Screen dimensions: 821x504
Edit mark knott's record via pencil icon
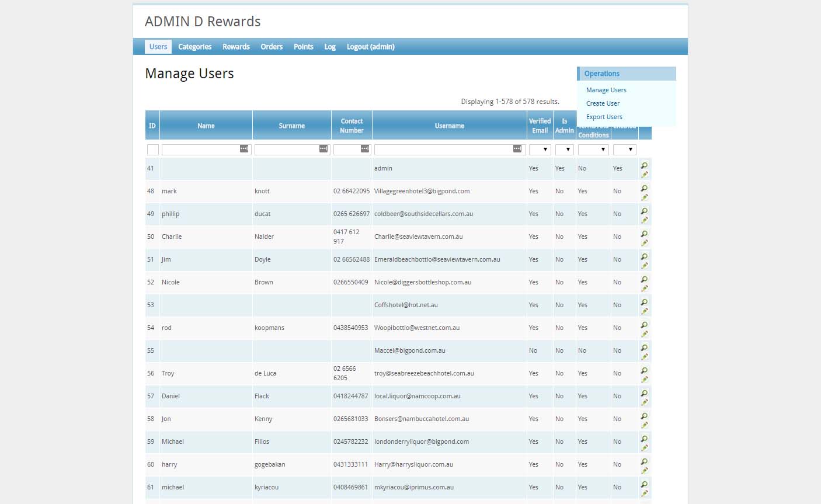click(645, 196)
